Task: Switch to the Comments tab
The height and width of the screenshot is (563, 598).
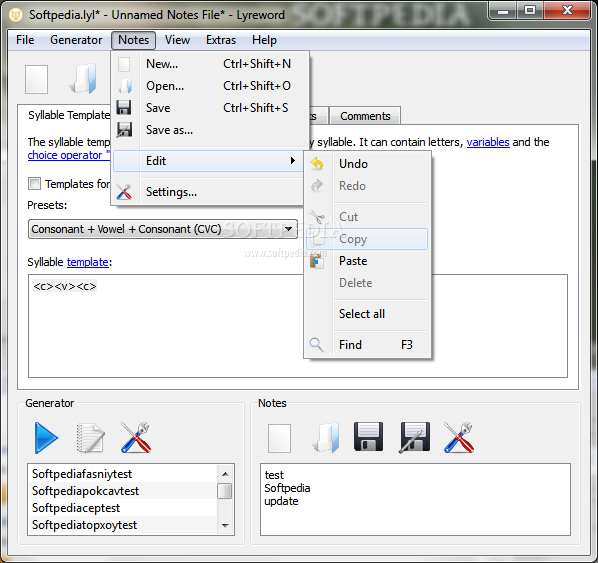Action: coord(365,116)
